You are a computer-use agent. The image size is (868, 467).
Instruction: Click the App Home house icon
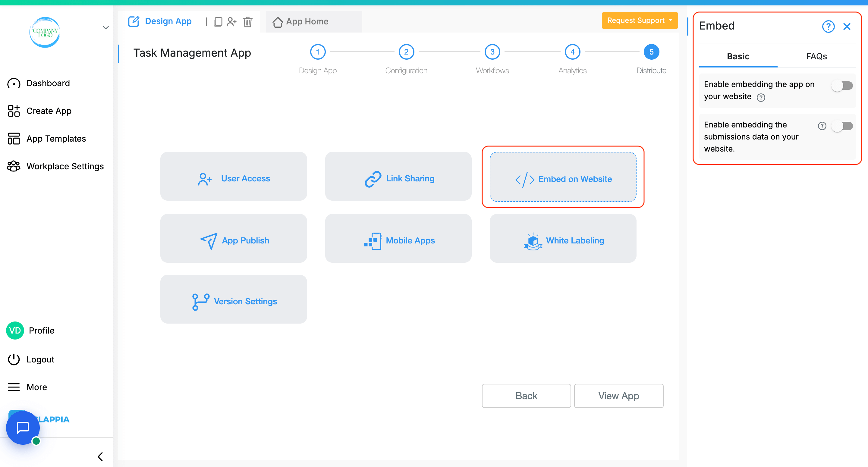click(x=278, y=22)
